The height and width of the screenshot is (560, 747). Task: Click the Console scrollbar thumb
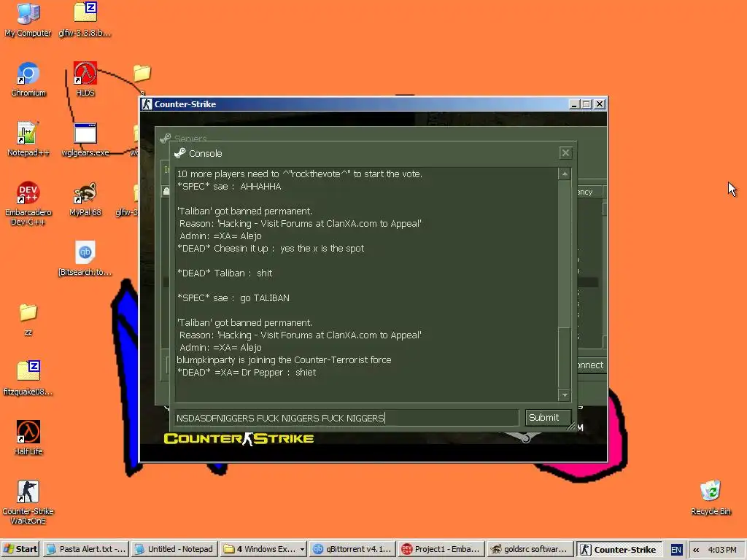coord(565,357)
